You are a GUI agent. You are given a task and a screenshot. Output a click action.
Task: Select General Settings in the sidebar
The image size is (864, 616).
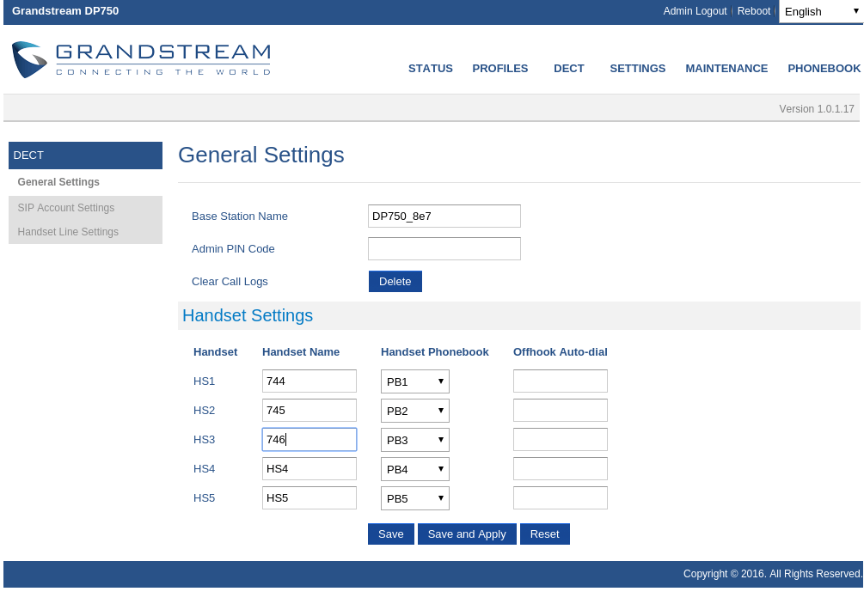click(x=58, y=182)
